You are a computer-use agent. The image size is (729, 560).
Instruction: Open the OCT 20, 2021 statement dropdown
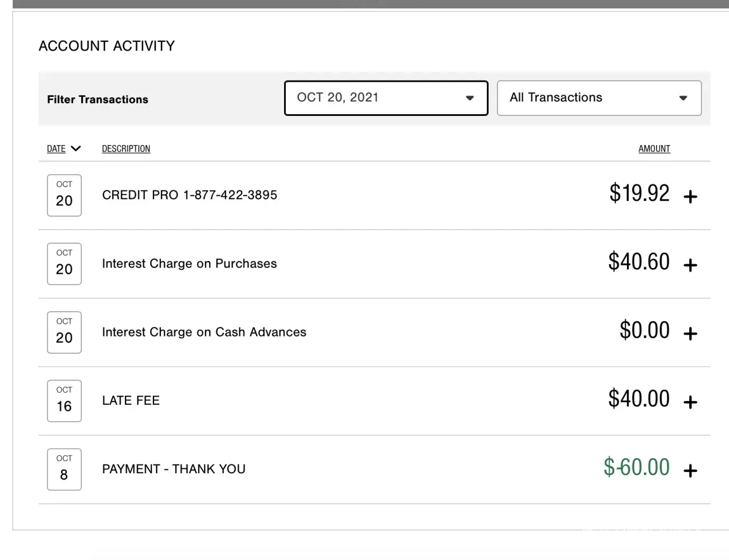(386, 98)
